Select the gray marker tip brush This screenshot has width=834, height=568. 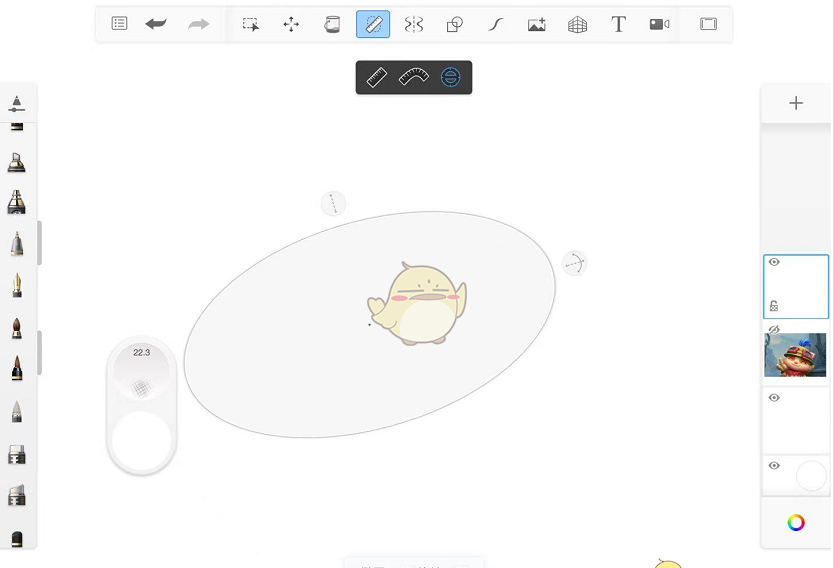click(17, 244)
